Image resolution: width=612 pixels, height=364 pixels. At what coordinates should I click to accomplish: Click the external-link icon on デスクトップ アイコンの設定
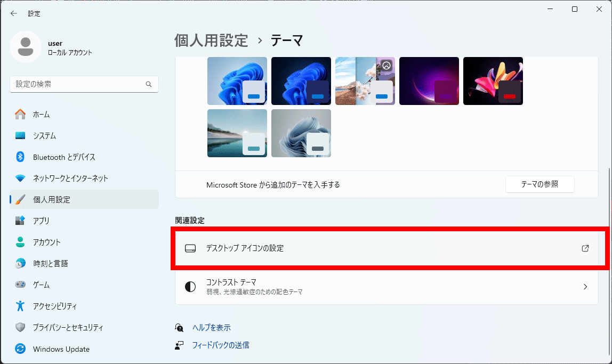(585, 248)
